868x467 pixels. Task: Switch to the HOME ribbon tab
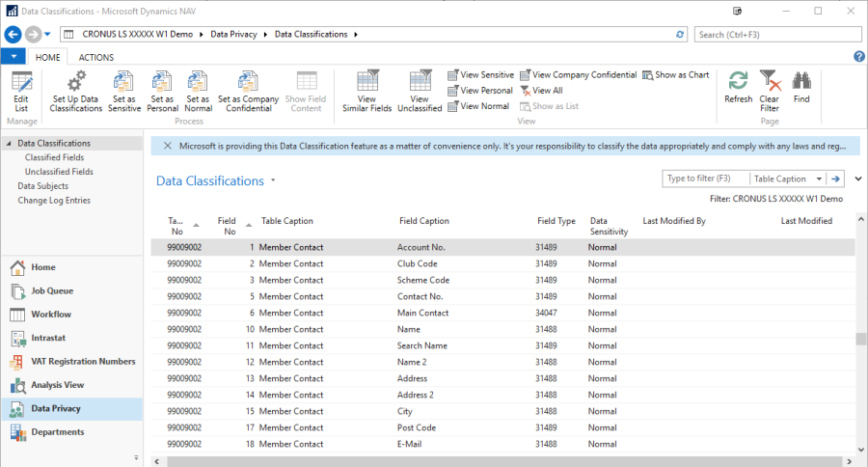pos(47,58)
